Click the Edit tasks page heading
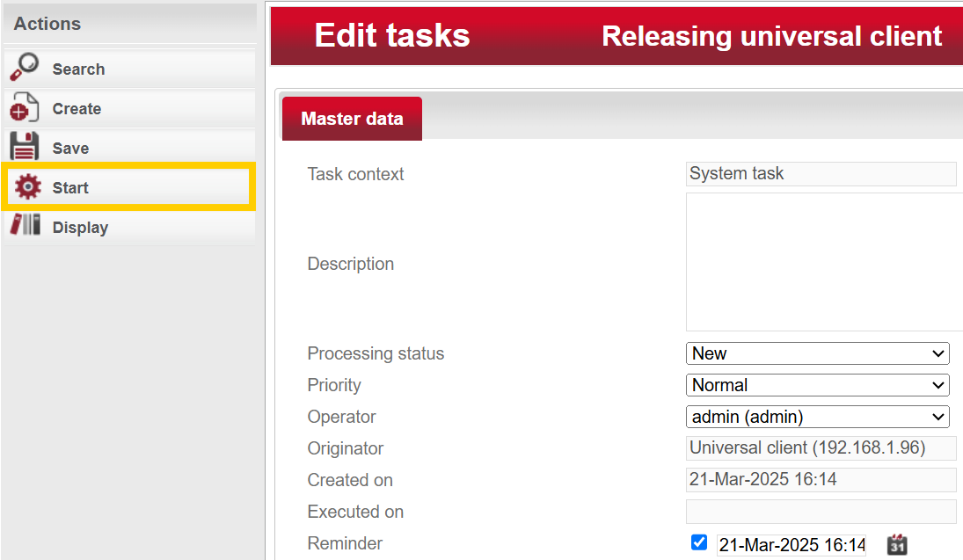This screenshot has width=963, height=560. pyautogui.click(x=392, y=36)
